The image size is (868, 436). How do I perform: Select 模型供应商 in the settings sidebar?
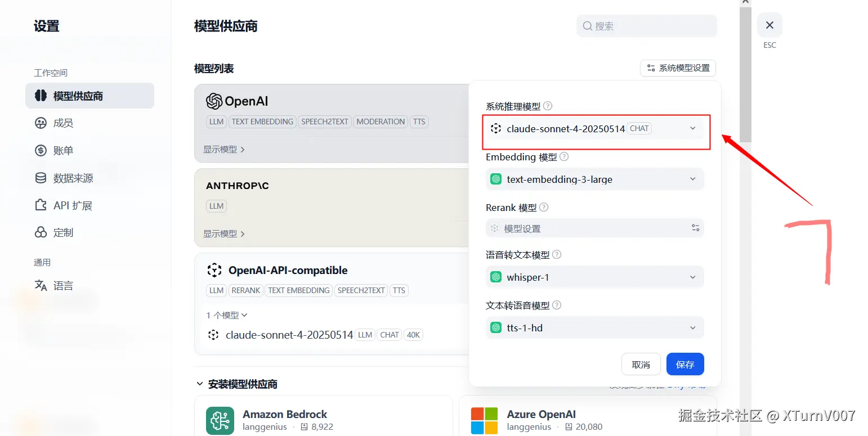[x=90, y=96]
